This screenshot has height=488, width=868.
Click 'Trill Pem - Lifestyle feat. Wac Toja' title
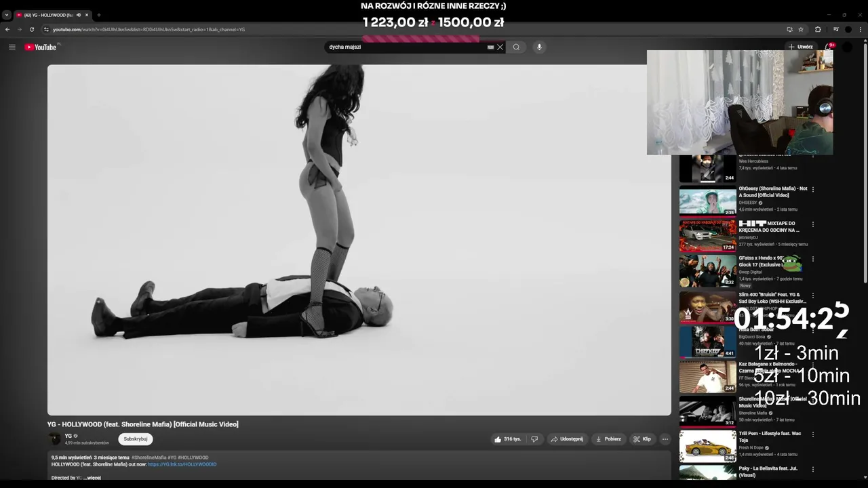[770, 436]
